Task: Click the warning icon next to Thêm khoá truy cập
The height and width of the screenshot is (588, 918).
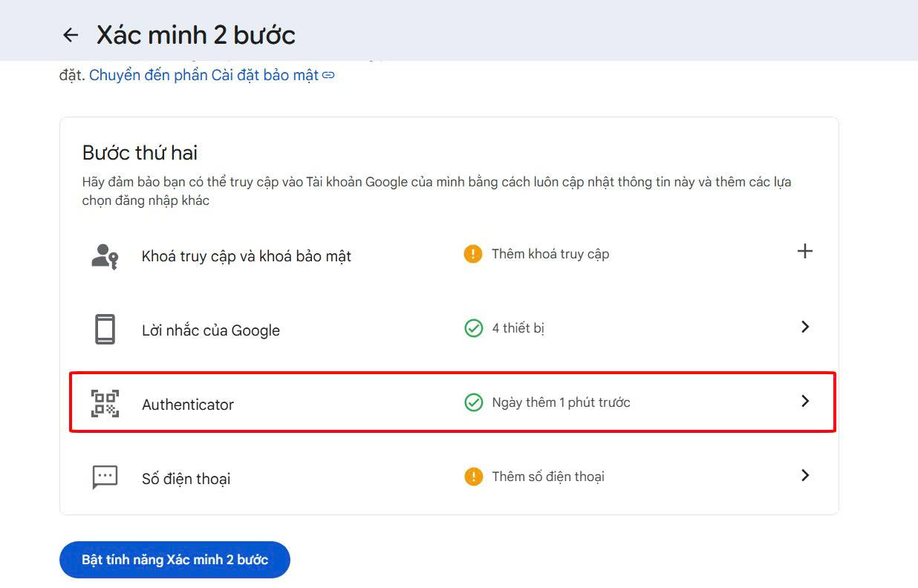Action: [x=473, y=253]
